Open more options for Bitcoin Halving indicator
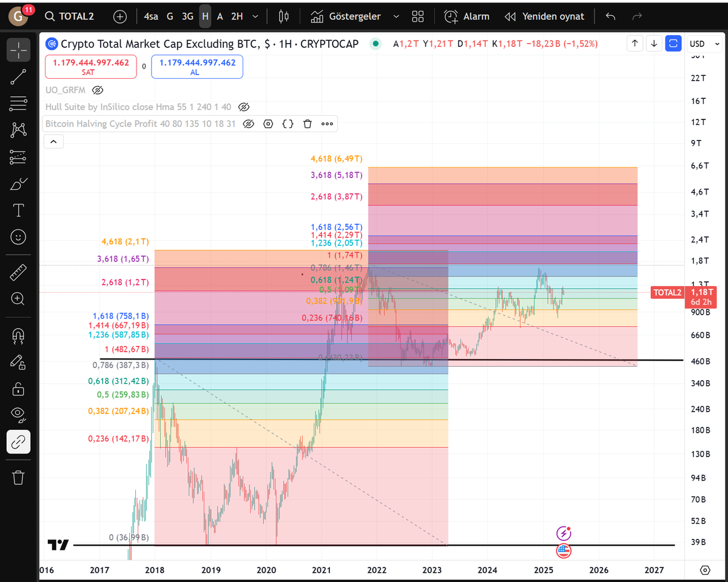 327,124
